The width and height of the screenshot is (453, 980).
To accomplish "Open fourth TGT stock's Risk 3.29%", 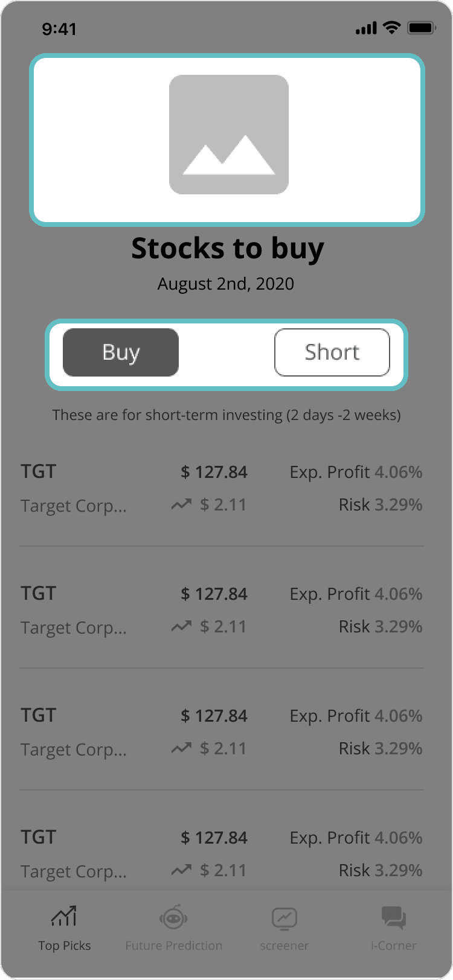I will tap(381, 870).
